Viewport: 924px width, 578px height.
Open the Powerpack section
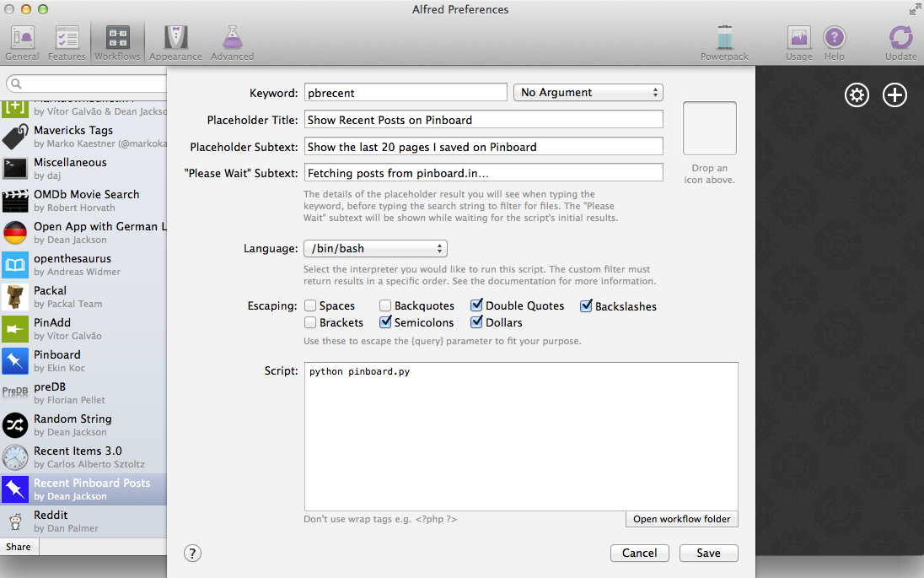724,43
